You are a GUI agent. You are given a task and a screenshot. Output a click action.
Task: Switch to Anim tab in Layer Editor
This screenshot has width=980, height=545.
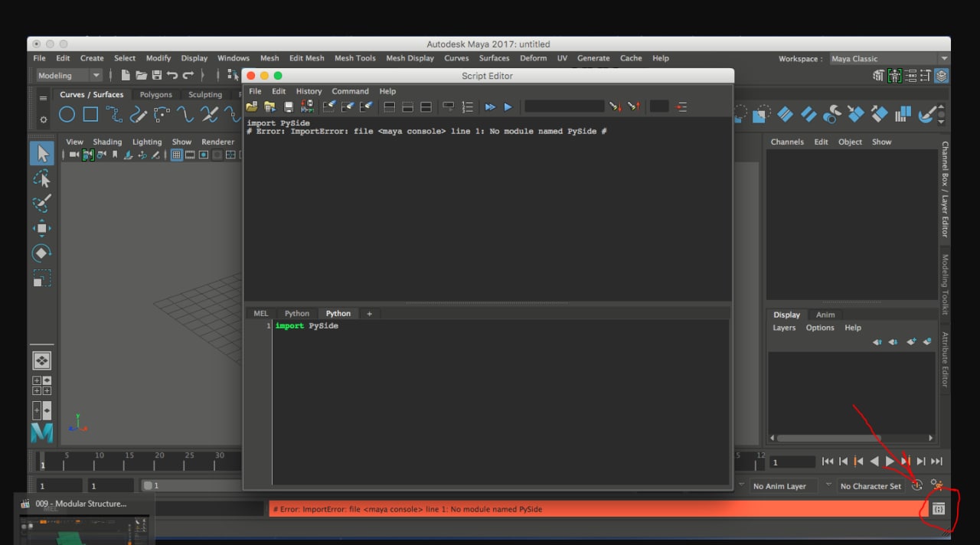pyautogui.click(x=825, y=315)
